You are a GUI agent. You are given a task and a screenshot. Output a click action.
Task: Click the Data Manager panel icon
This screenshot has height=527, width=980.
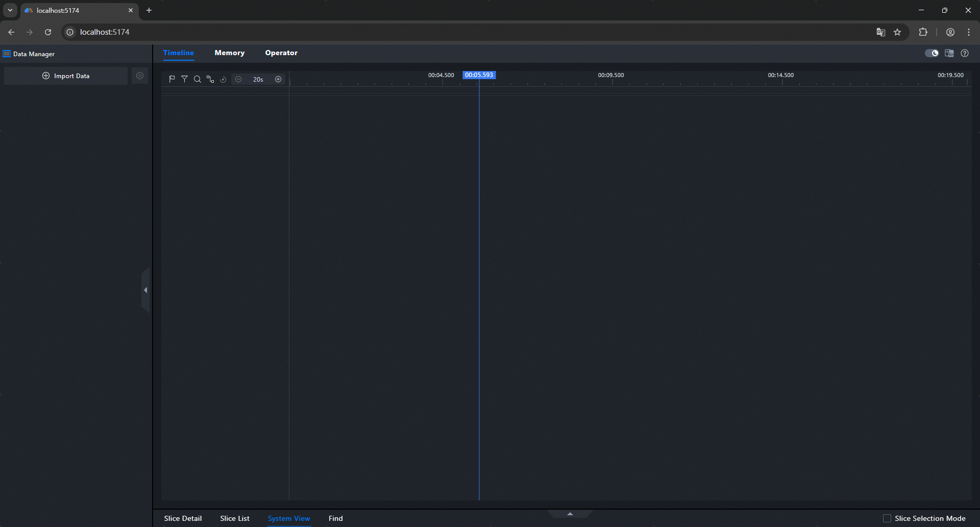[7, 54]
